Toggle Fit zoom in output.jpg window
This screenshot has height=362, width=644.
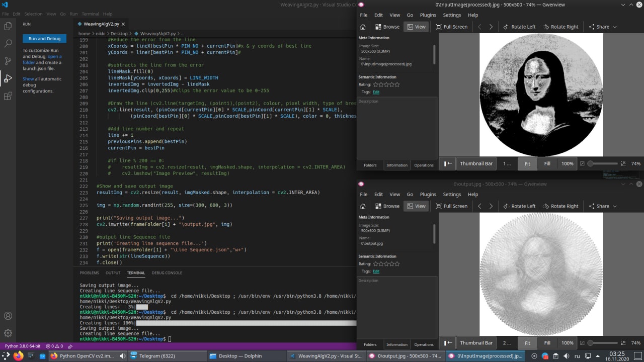[x=527, y=343]
